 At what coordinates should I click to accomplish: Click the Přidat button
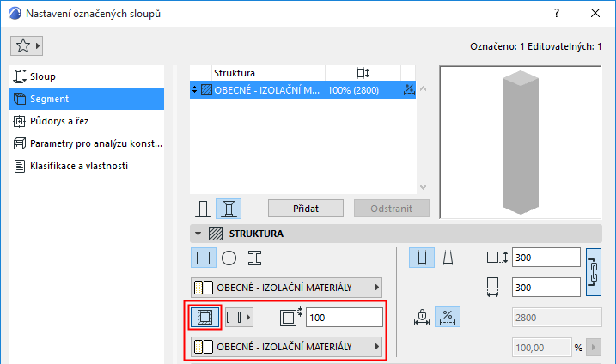305,209
